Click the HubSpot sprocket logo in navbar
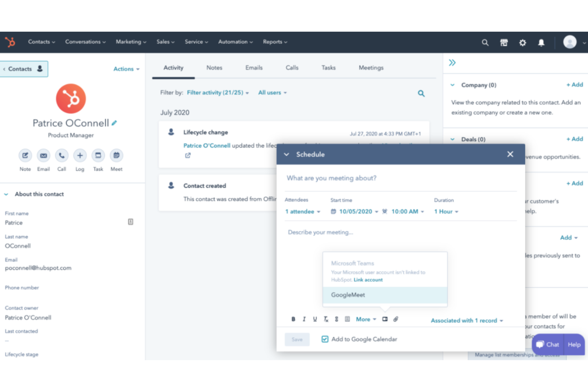 pyautogui.click(x=10, y=42)
